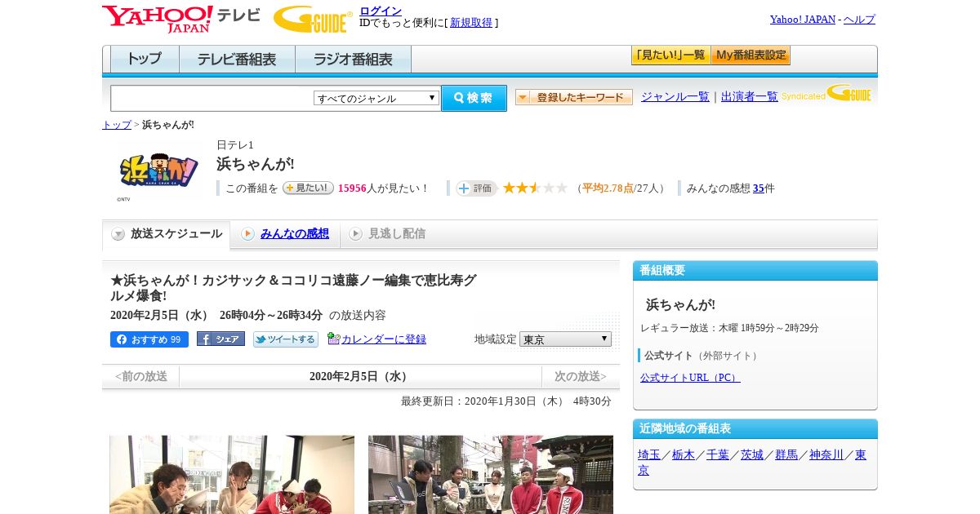Open the right program photo by the shrine
Image resolution: width=980 pixels, height=514 pixels.
[491, 474]
